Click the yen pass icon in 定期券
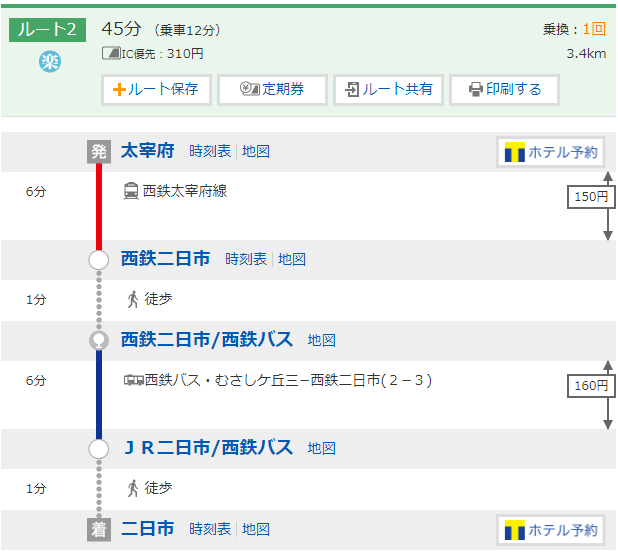This screenshot has height=560, width=618. coord(249,89)
